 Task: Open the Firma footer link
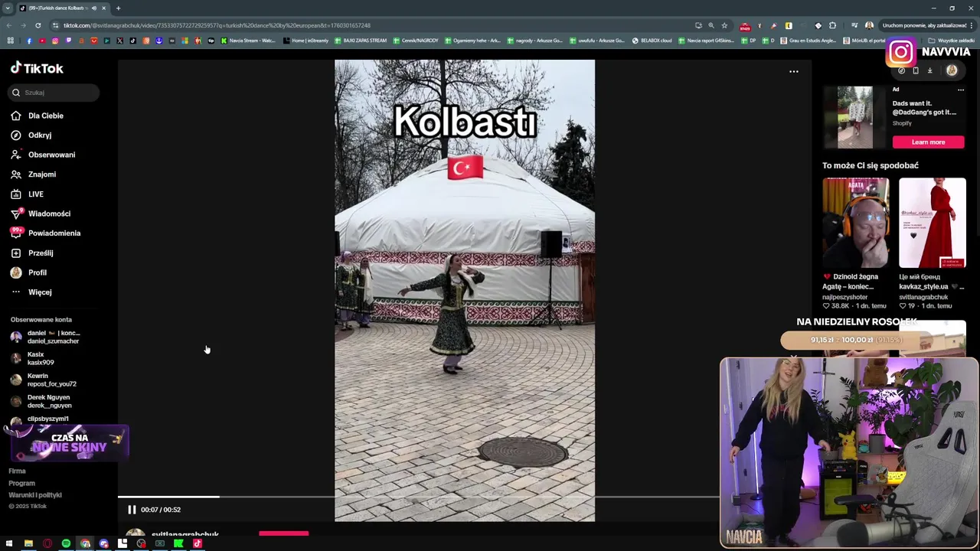pos(17,471)
